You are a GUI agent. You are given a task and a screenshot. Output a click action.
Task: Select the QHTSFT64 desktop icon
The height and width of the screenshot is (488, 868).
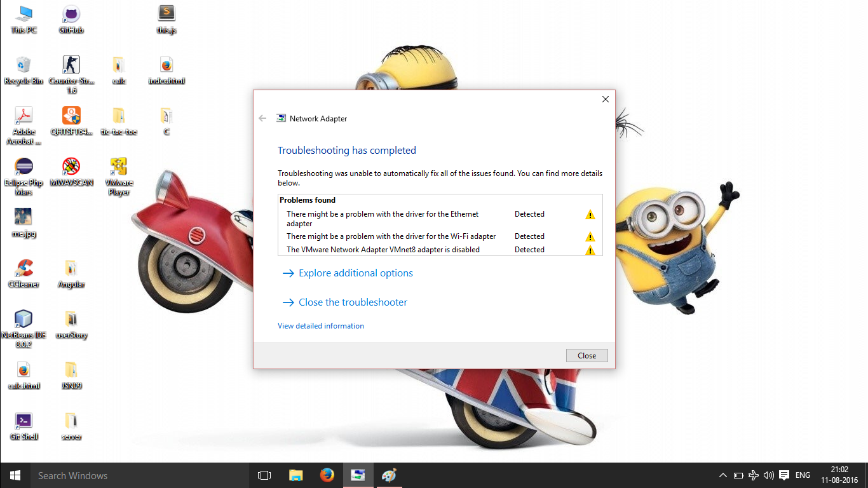[71, 121]
